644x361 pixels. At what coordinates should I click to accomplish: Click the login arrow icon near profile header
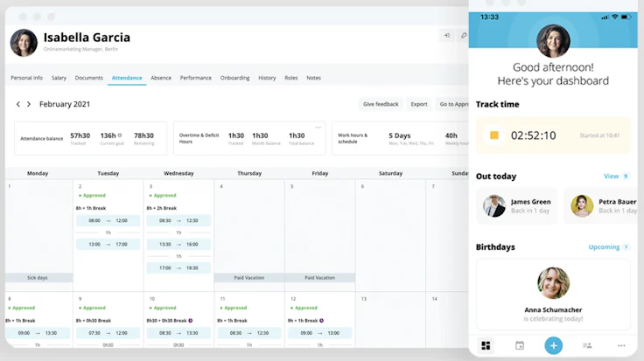point(447,35)
